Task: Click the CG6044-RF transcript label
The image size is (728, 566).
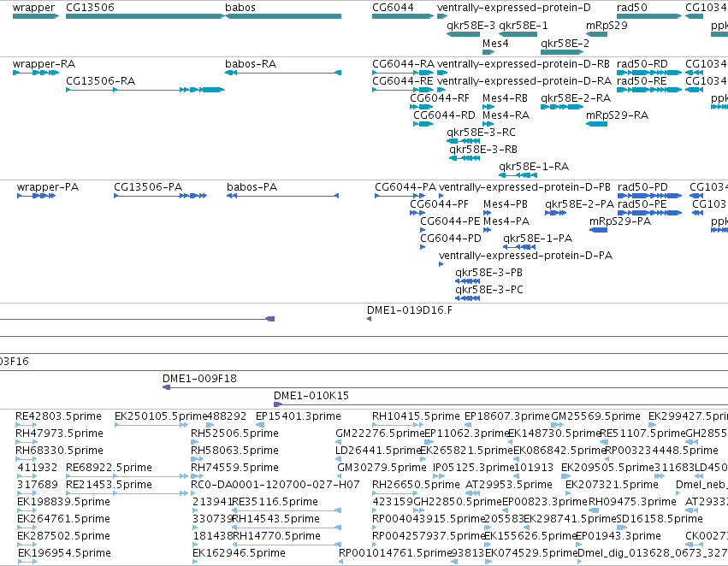Action: (x=440, y=98)
